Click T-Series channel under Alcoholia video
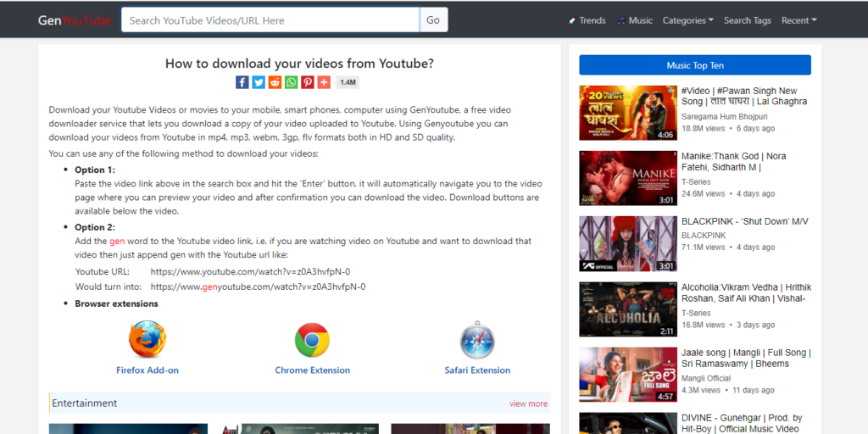Screen dimensions: 868x434 coord(696,314)
